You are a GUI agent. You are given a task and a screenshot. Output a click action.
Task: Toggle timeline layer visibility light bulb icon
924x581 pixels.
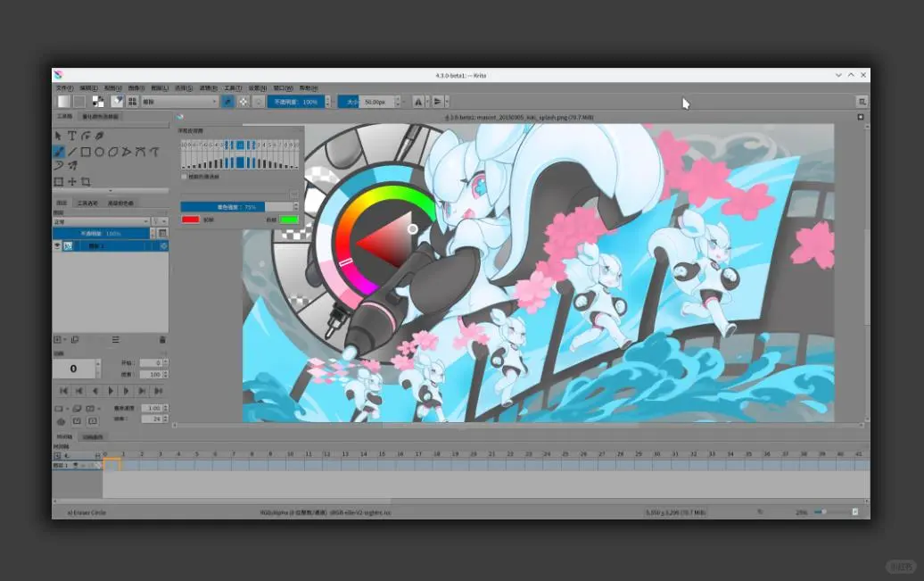click(x=76, y=465)
